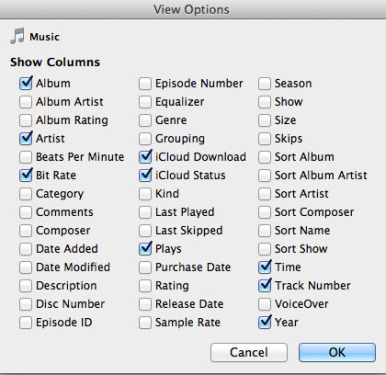Enable the Rating column checkbox
The width and height of the screenshot is (386, 375).
(145, 285)
